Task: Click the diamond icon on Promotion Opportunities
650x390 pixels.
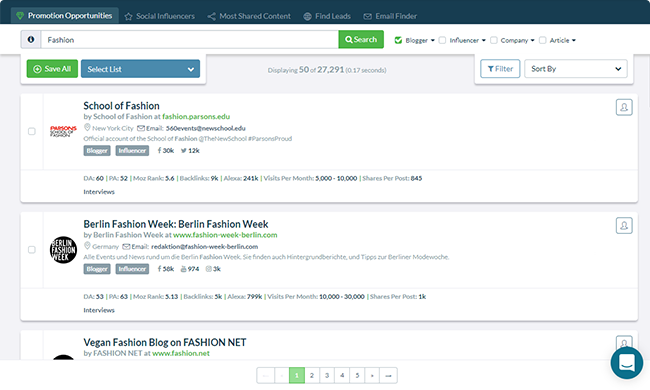Action: pos(20,16)
